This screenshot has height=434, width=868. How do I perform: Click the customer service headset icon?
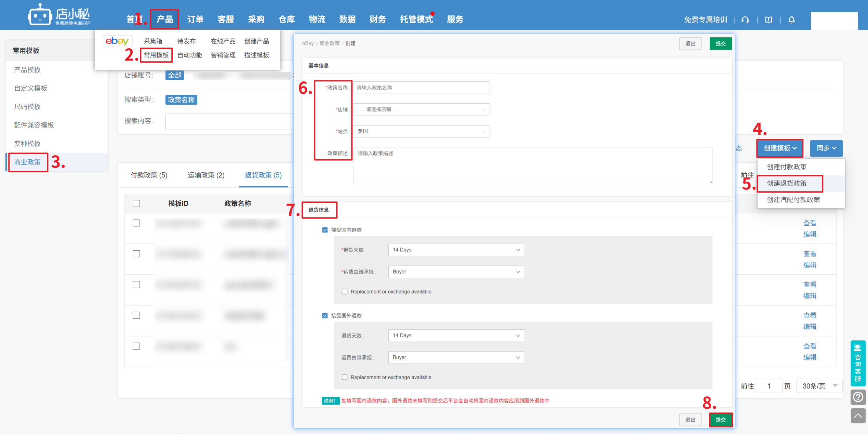point(745,20)
